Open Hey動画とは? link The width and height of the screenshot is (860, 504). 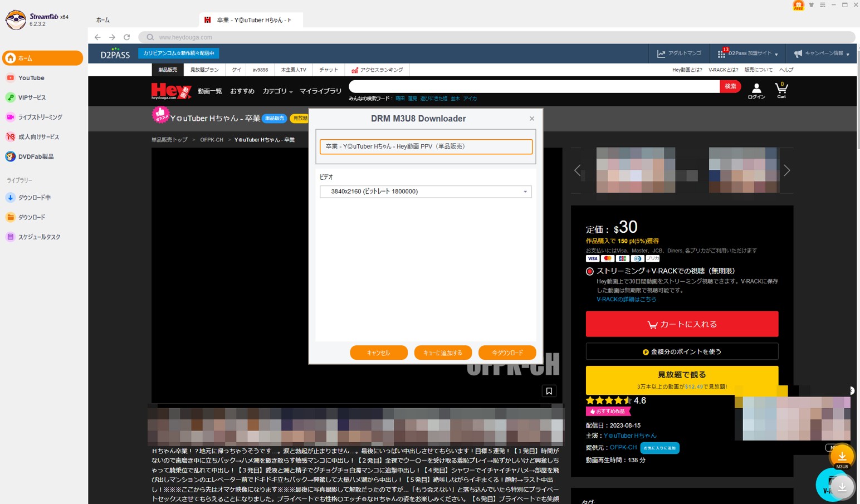687,70
